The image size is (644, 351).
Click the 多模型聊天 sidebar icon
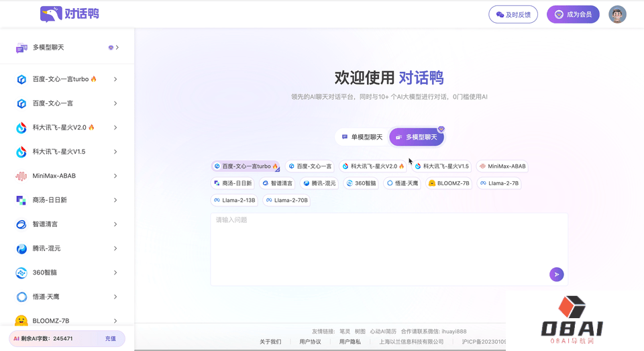21,48
